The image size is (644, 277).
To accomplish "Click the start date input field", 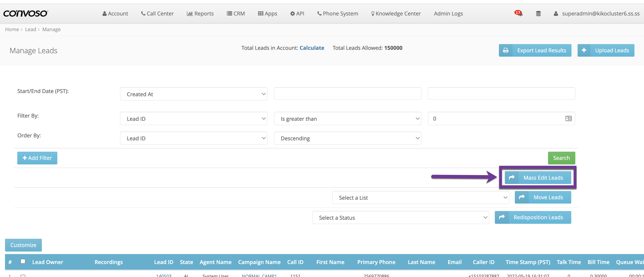I will 347,94.
